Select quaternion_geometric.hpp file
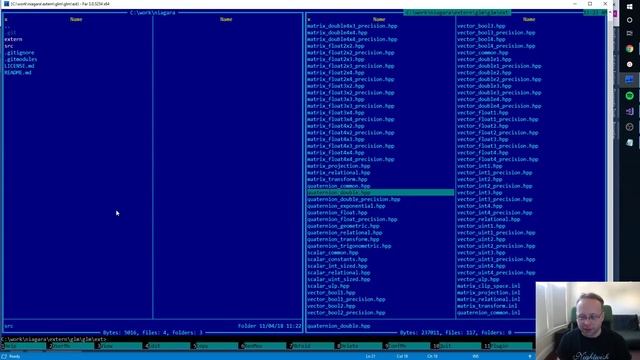Viewport: 640px width, 360px height. tap(343, 226)
